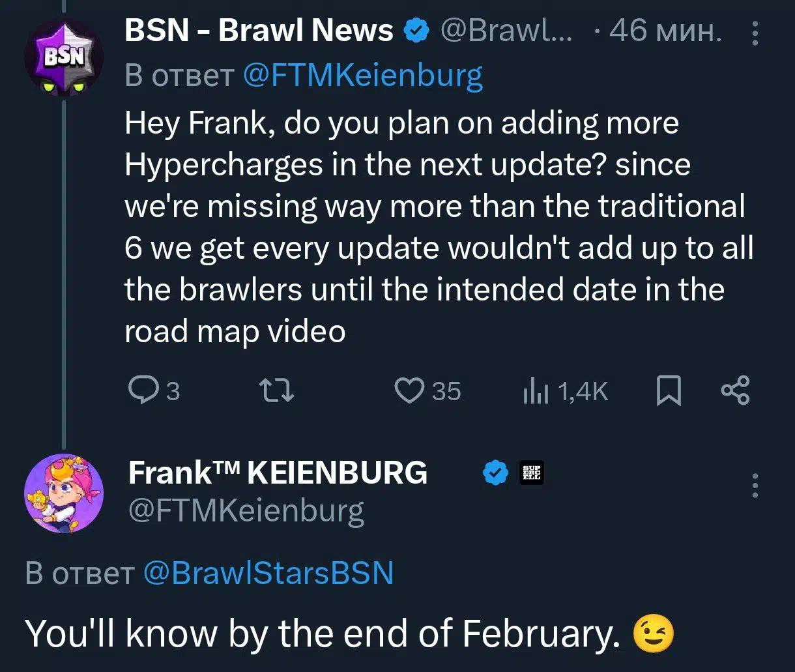Open Frank Keienburg's profile avatar
This screenshot has height=672, width=795.
tap(63, 492)
